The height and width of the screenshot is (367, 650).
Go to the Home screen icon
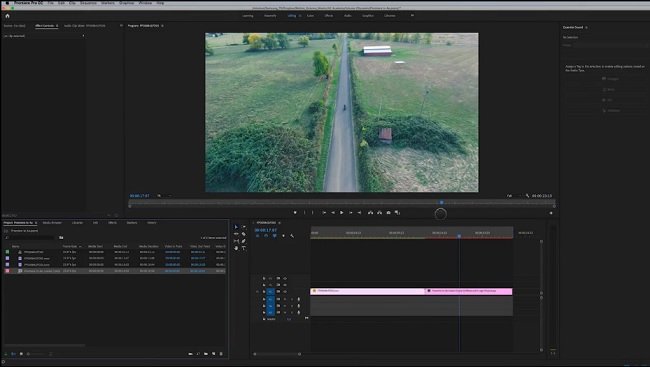[7, 16]
